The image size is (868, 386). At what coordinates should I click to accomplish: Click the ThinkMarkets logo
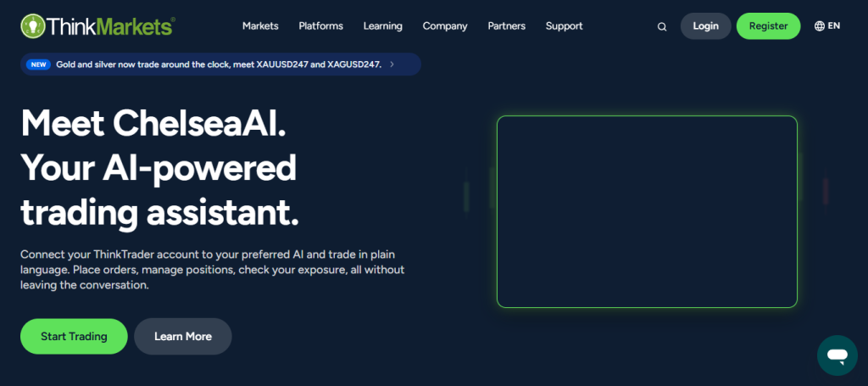tap(98, 26)
